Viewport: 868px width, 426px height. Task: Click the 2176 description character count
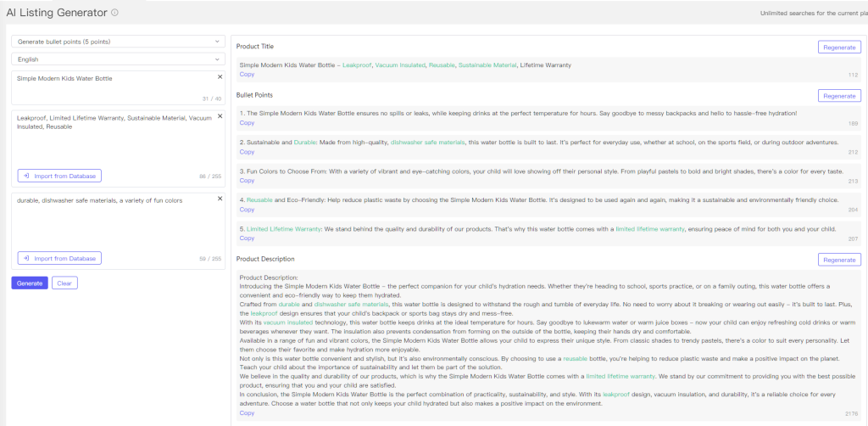(x=851, y=414)
